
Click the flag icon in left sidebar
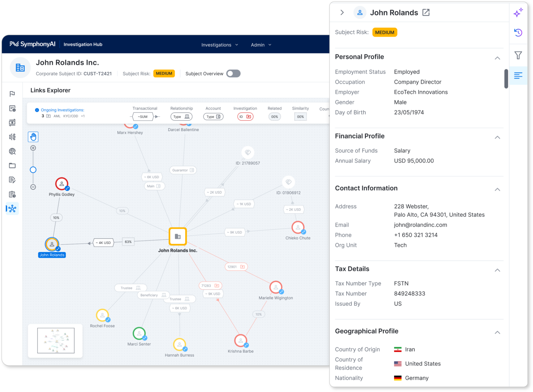pos(12,94)
